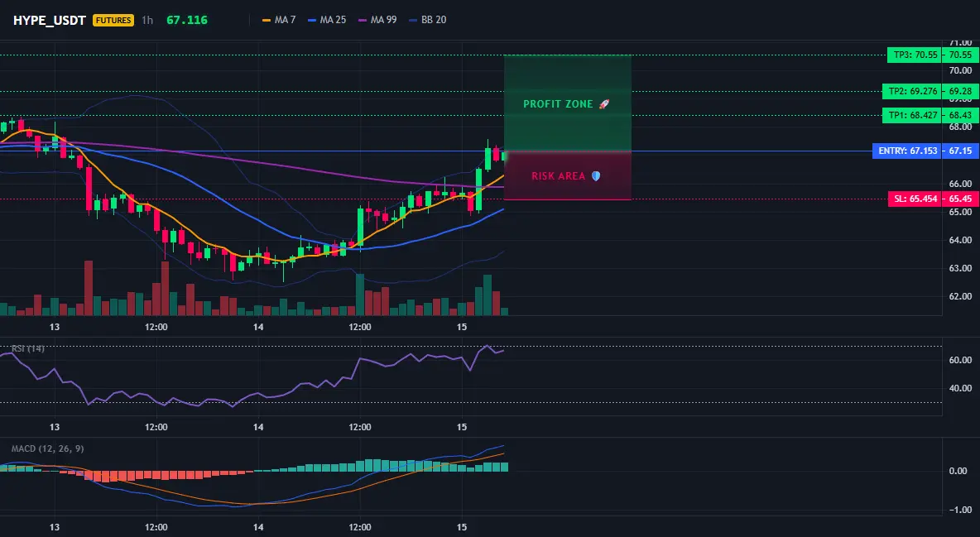Toggle the MA 25 legend entry
This screenshot has width=980, height=537.
pyautogui.click(x=327, y=20)
